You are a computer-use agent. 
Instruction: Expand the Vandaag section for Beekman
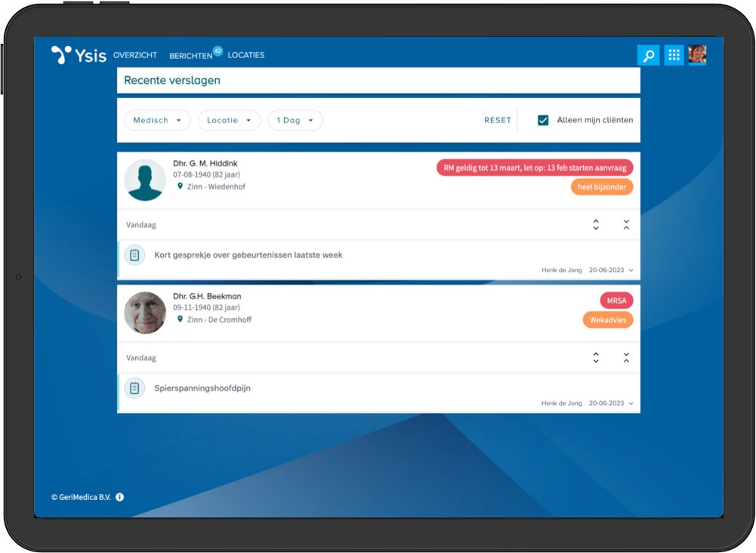596,357
